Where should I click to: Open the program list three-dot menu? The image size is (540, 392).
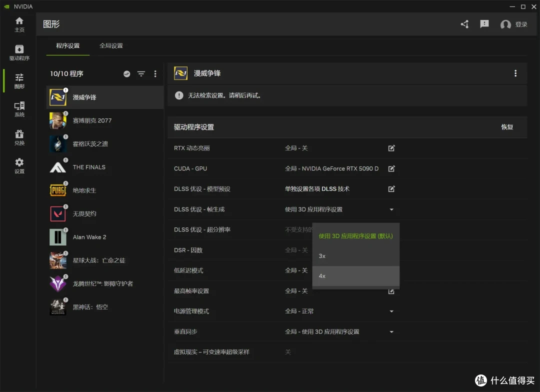coord(155,73)
